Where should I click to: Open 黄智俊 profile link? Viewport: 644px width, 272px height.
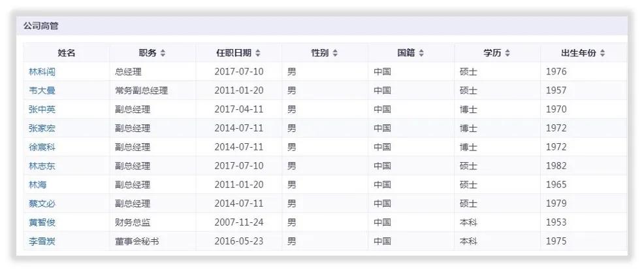click(x=42, y=223)
